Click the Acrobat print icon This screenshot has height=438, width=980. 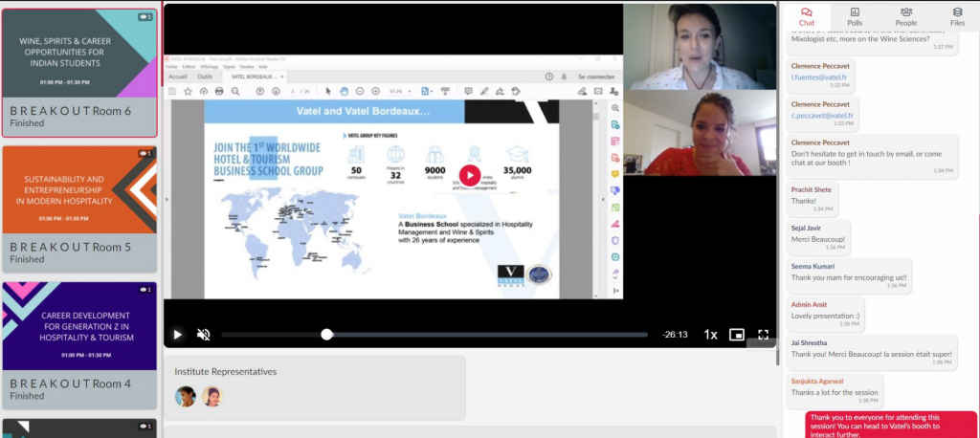click(219, 91)
